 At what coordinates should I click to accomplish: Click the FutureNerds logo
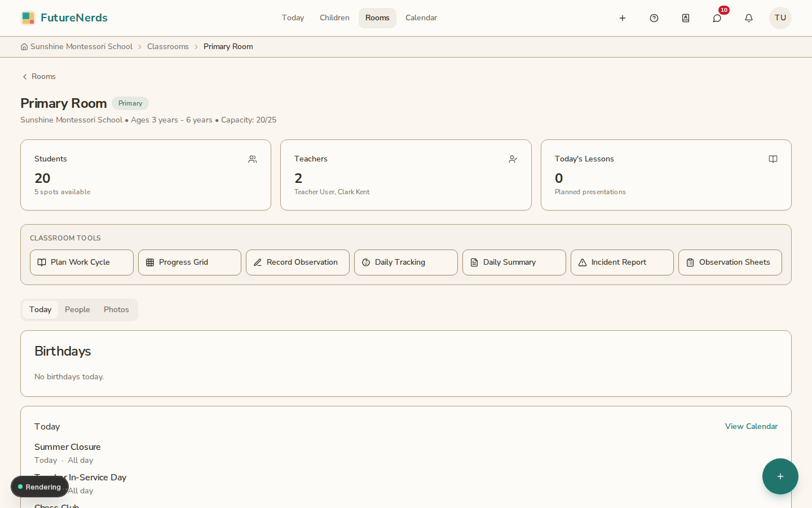[64, 18]
